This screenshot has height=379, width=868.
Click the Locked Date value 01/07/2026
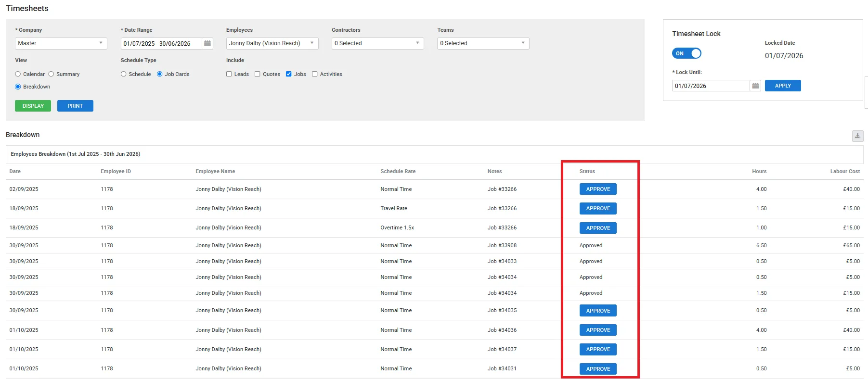coord(784,56)
